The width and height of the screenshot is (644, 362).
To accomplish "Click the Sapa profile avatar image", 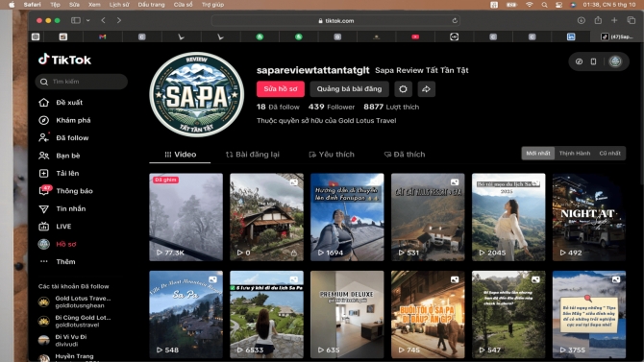I will pos(197,94).
